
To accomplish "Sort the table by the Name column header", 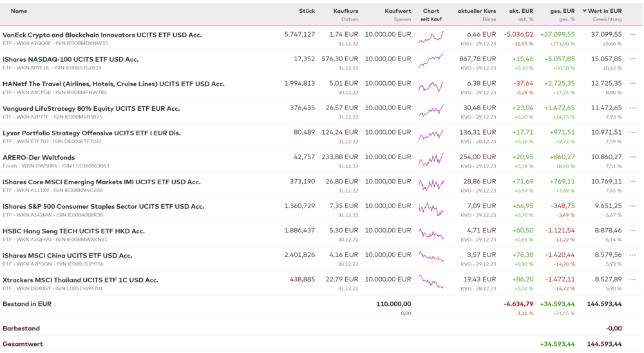I will (x=19, y=11).
